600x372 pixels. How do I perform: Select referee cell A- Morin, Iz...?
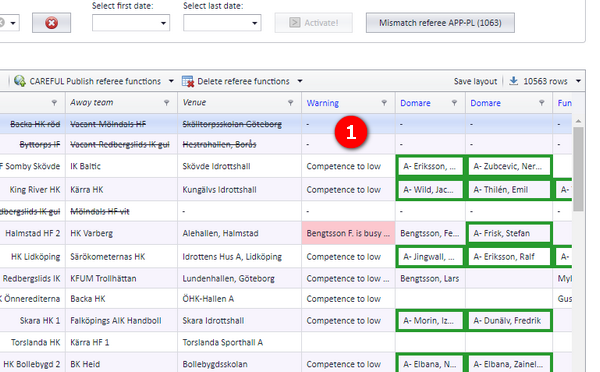point(430,320)
